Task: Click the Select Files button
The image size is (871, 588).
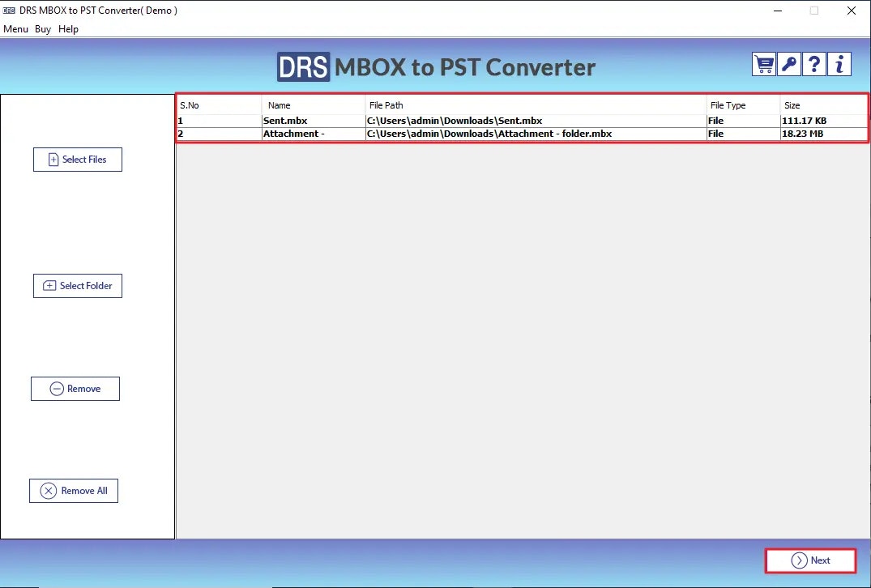Action: coord(78,160)
